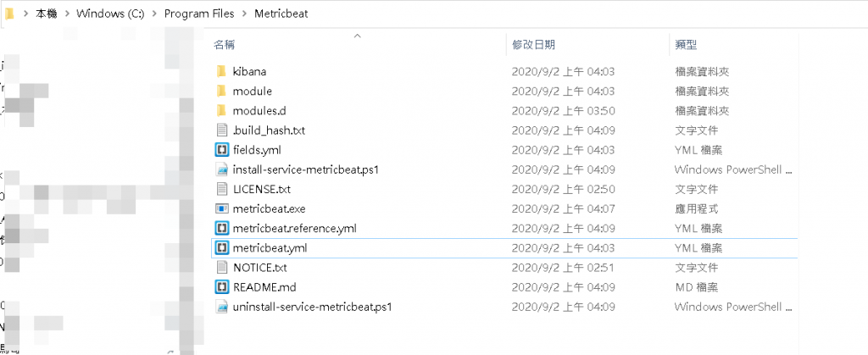Go to 本機 in address path
This screenshot has width=868, height=355.
pos(47,14)
